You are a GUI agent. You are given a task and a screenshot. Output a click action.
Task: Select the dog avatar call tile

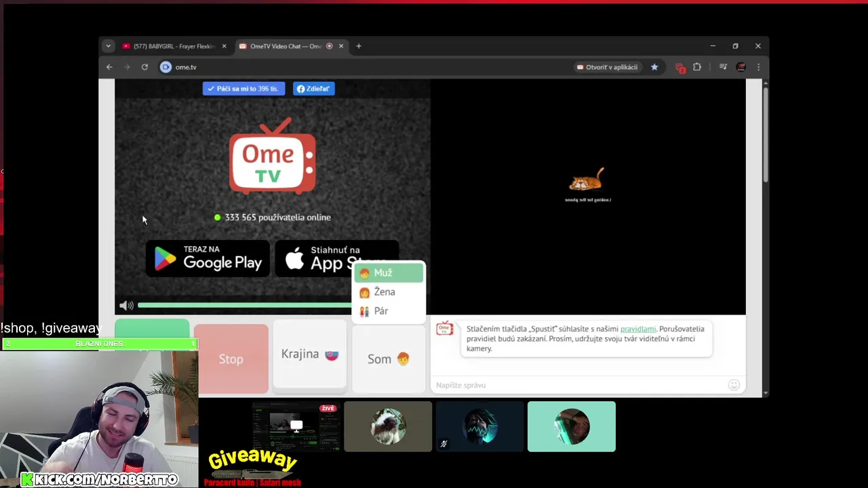(388, 426)
